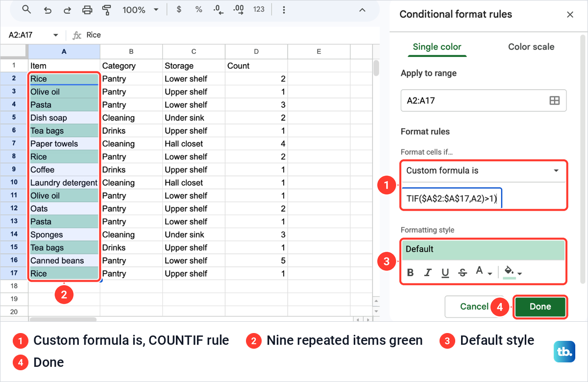
Task: Click the spreadsheet vertical scrollbar
Action: [x=376, y=68]
